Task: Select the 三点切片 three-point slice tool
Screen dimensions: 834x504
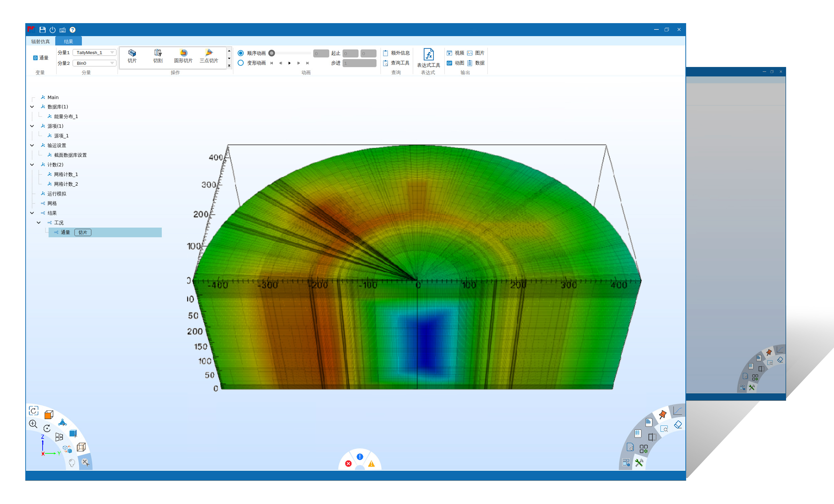Action: coord(209,56)
